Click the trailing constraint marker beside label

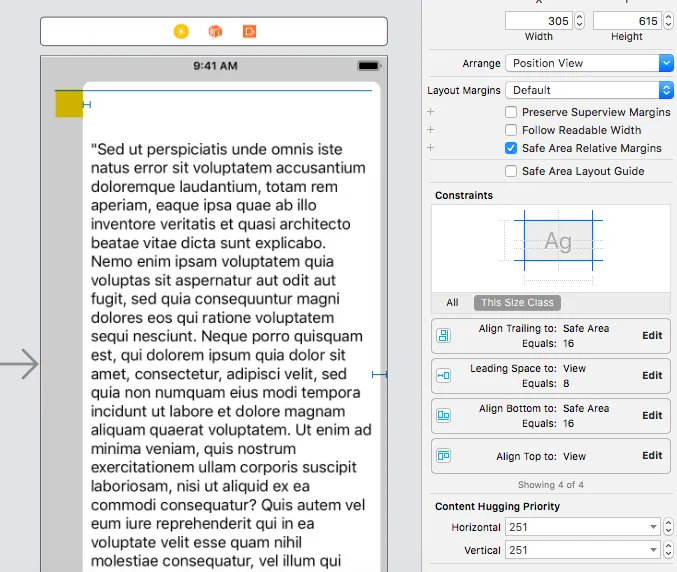pyautogui.click(x=379, y=375)
